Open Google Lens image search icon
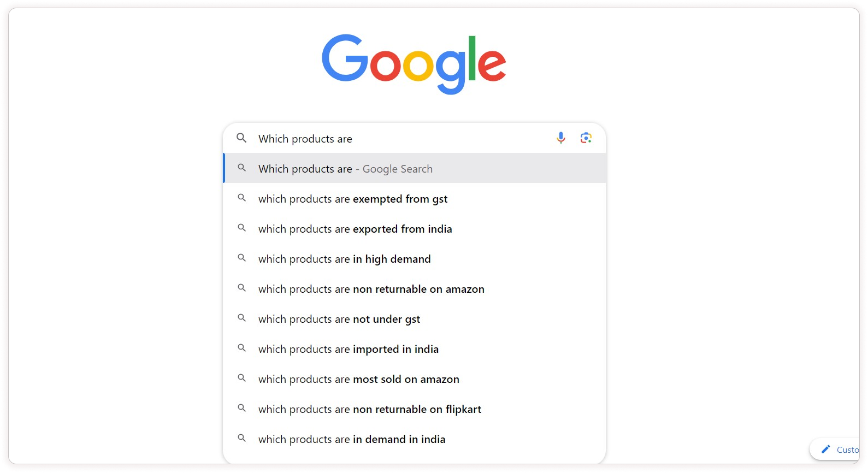The image size is (868, 473). [x=586, y=138]
